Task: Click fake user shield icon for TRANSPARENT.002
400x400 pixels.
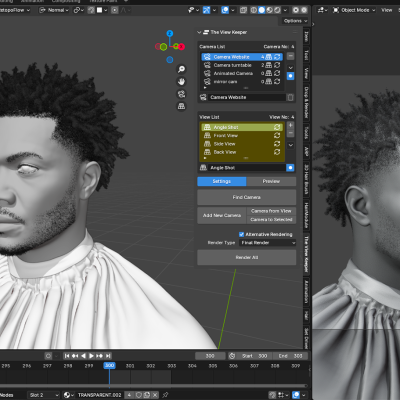Action: pyautogui.click(x=139, y=395)
